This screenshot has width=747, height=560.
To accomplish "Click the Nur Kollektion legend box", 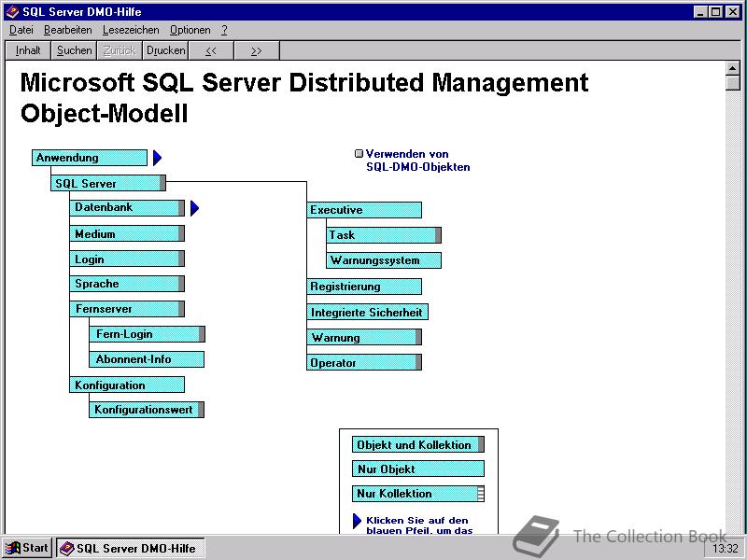I will point(418,494).
